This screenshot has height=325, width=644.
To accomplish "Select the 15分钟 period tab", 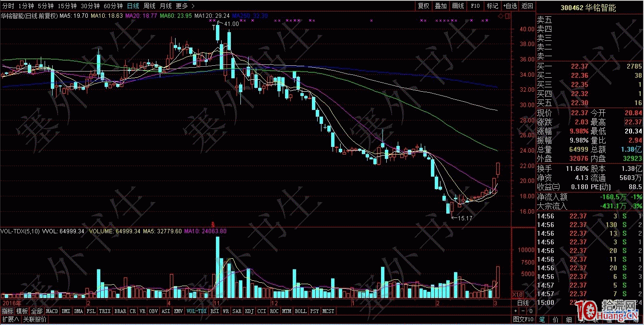I will (67, 6).
